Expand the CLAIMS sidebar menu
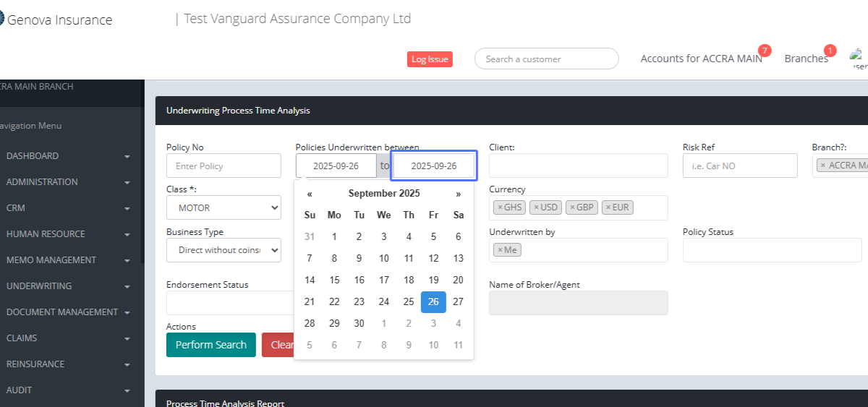 click(x=68, y=338)
